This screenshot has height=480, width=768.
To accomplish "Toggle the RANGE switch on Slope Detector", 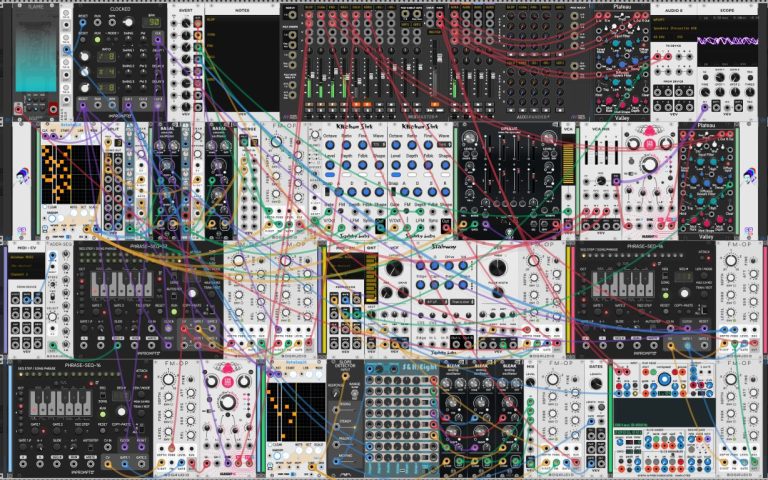I will tap(355, 393).
